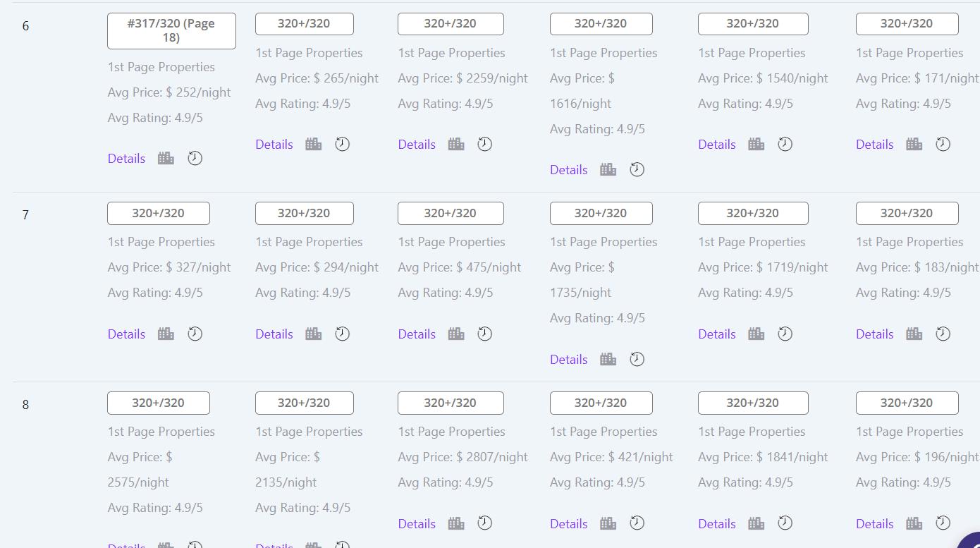Open history clock icon in the $196/night cell

[943, 523]
